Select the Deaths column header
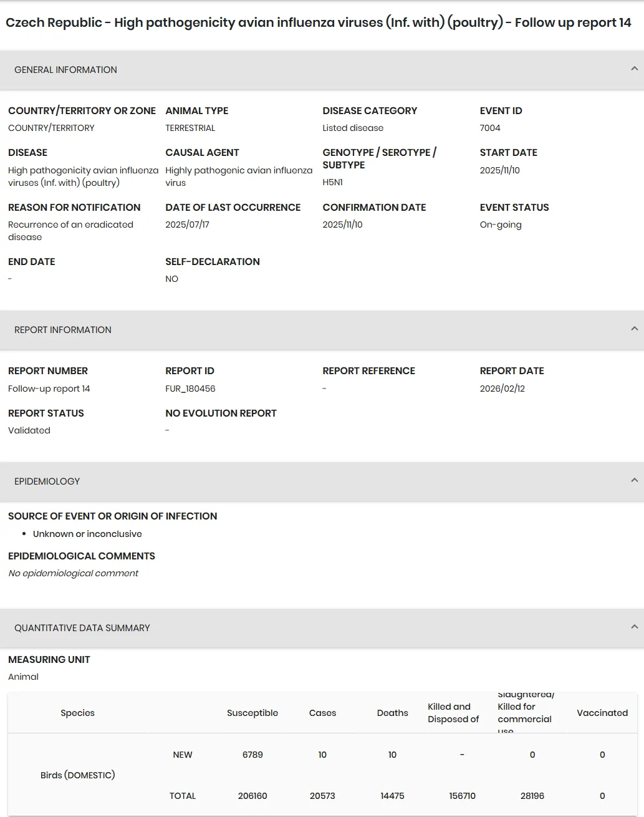644x817 pixels. click(392, 713)
